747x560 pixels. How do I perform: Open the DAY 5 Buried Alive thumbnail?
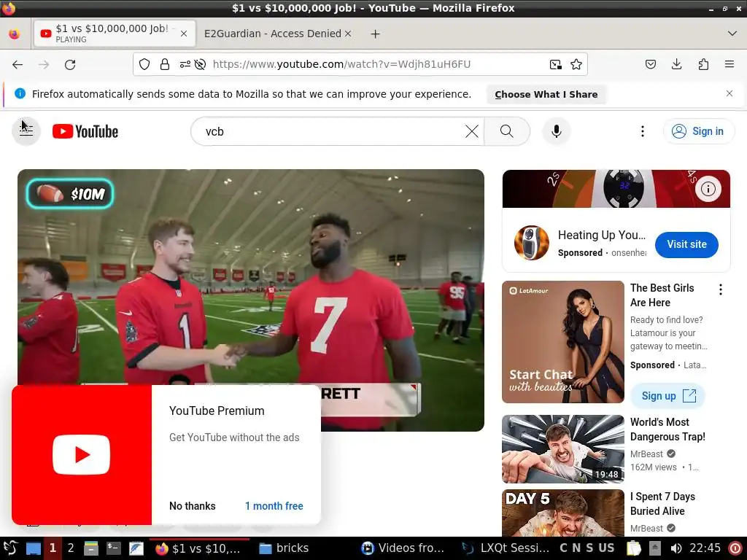[562, 513]
